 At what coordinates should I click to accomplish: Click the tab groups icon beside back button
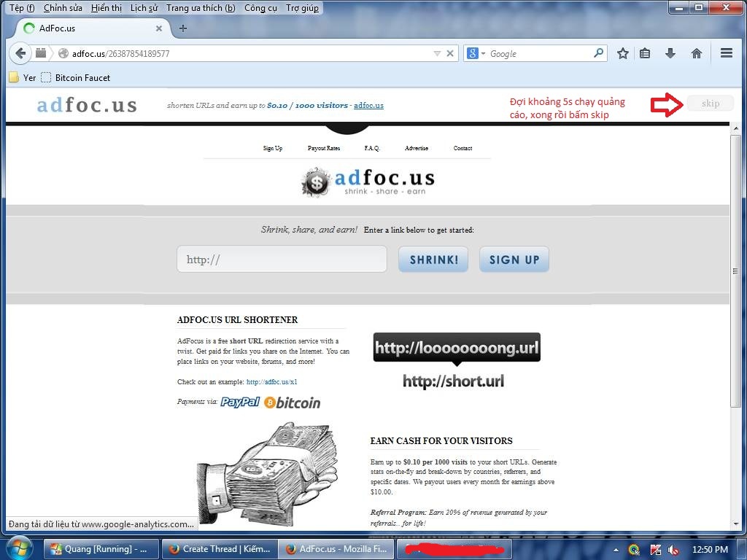point(41,52)
